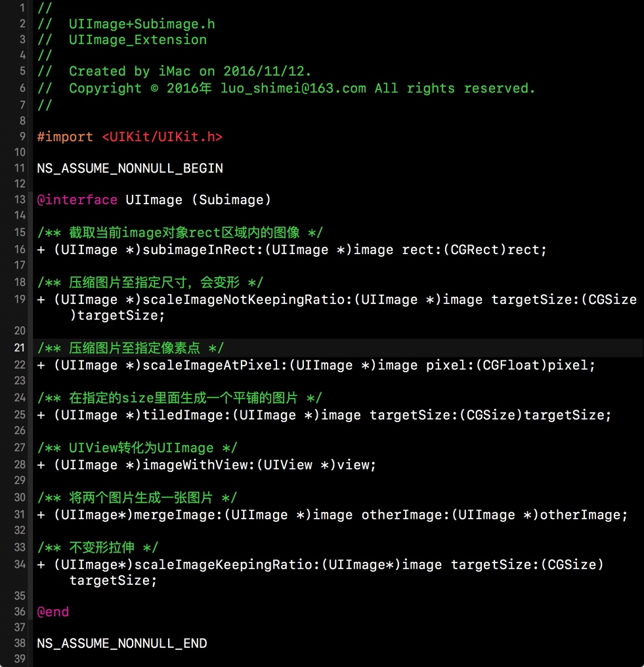This screenshot has width=644, height=667.
Task: Click the Subimage category name
Action: click(231, 200)
